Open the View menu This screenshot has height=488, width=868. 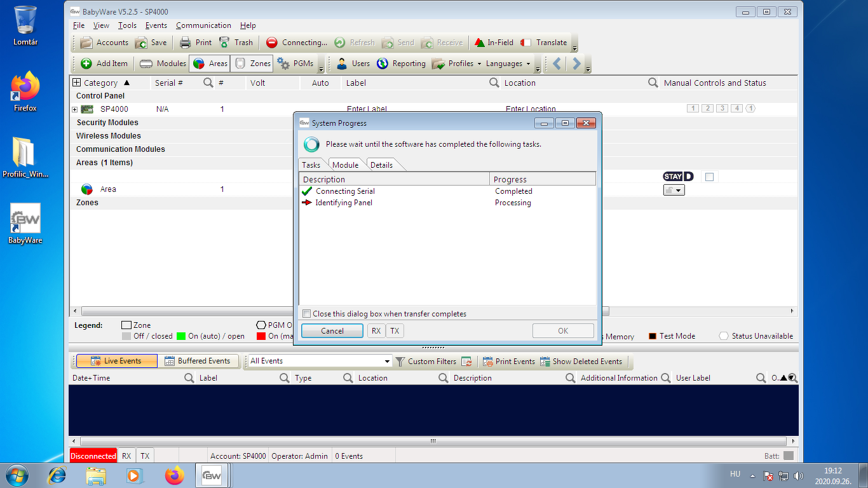(x=101, y=25)
